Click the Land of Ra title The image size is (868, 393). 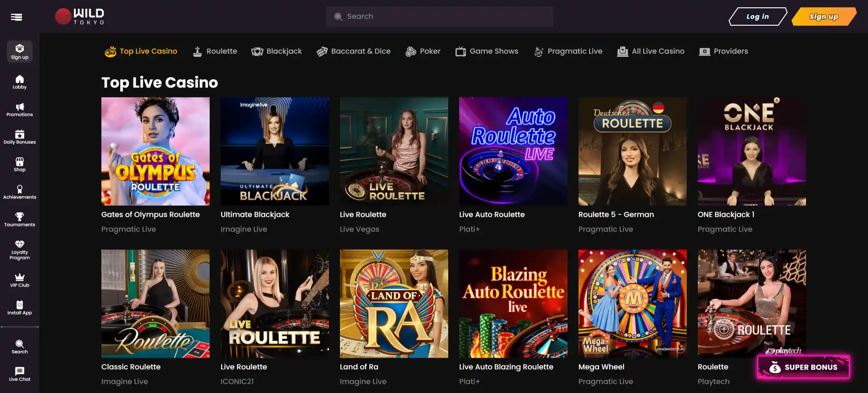click(359, 367)
